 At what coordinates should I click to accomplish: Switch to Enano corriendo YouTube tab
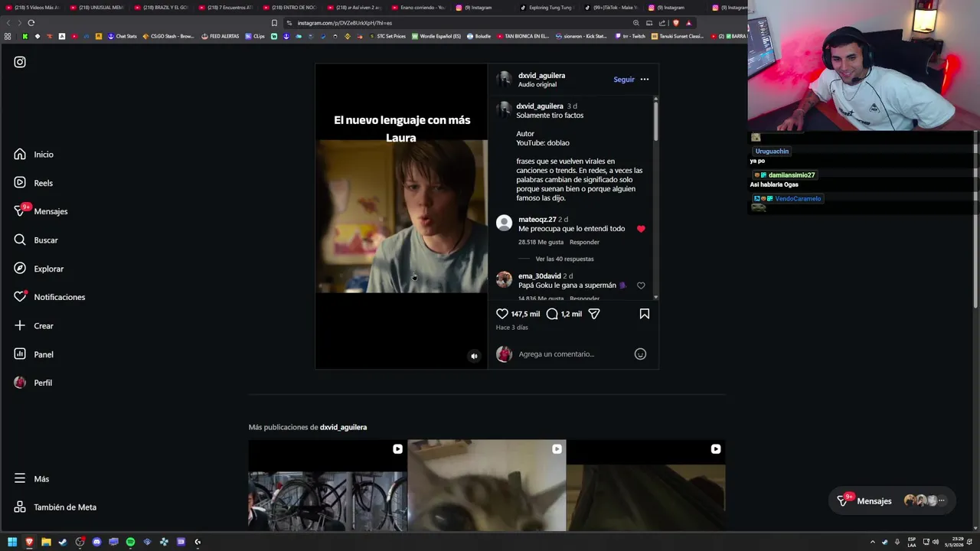pos(418,8)
